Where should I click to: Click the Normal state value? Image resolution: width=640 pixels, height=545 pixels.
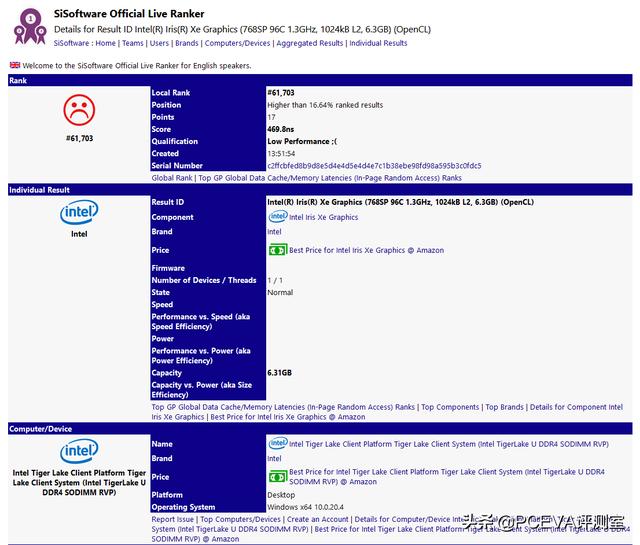(280, 292)
